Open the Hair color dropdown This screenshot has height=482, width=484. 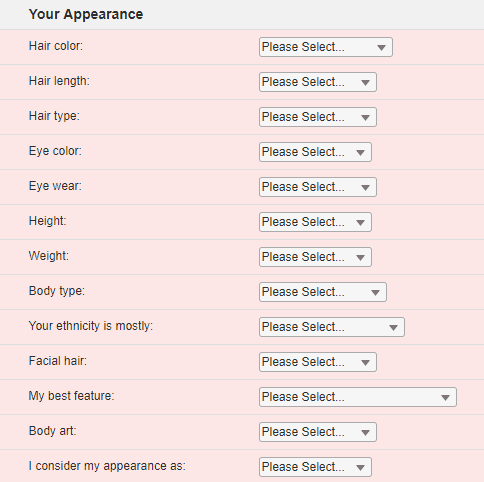pos(326,47)
